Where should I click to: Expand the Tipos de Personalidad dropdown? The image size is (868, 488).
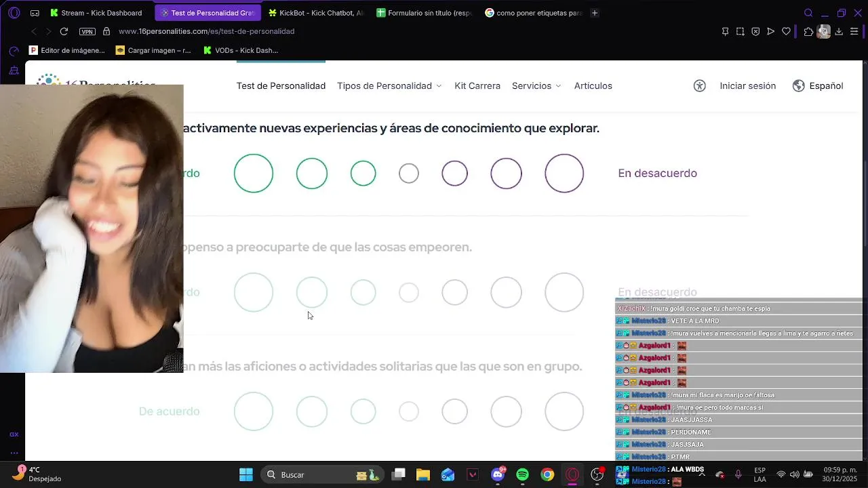click(389, 85)
